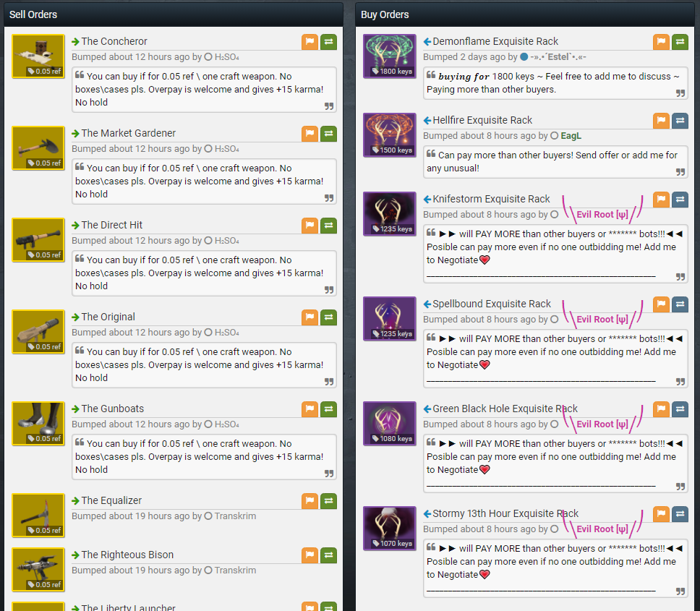Click Spellbound Exquisite Rack title text
The image size is (700, 611).
(492, 304)
